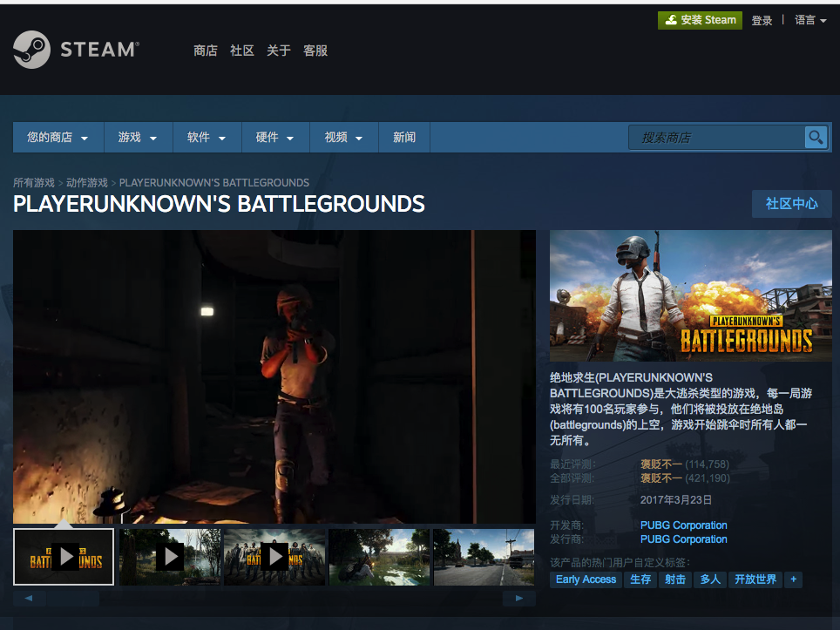The height and width of the screenshot is (630, 840).
Task: Click the Early Access tag
Action: (586, 579)
